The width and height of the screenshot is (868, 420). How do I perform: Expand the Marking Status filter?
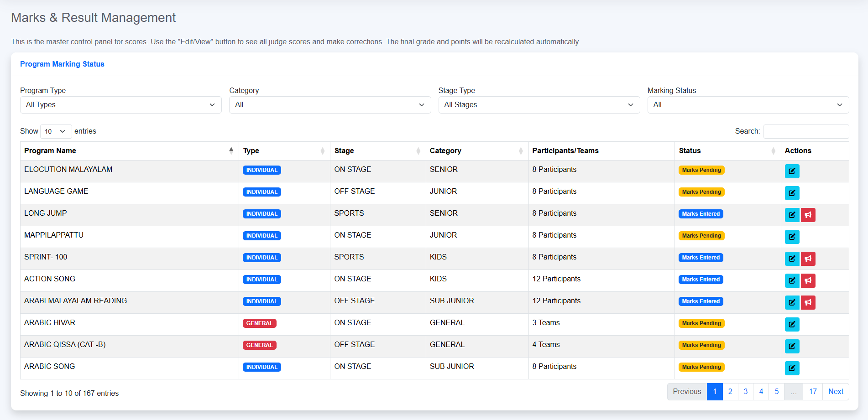748,105
